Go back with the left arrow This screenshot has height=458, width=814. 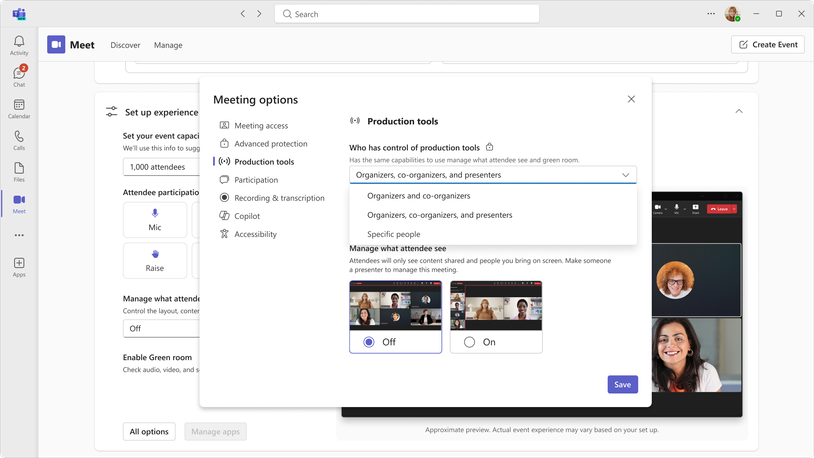point(242,14)
